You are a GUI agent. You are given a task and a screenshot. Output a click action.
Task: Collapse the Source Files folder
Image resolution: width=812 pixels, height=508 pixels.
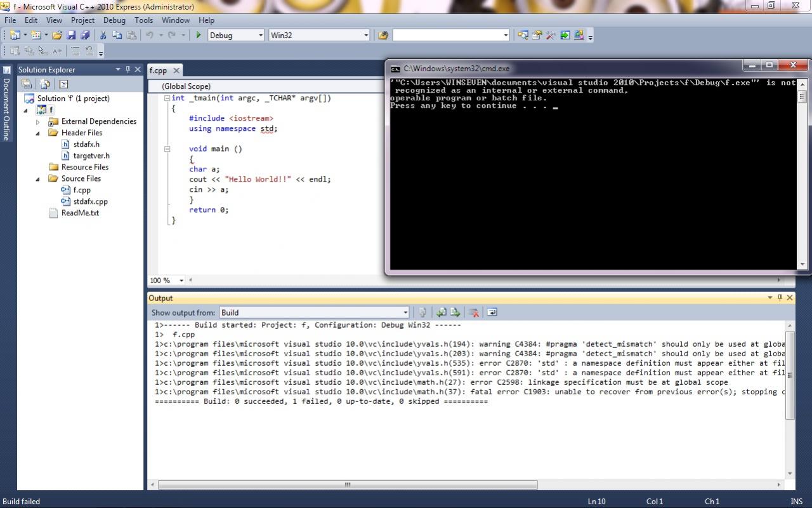click(x=38, y=178)
